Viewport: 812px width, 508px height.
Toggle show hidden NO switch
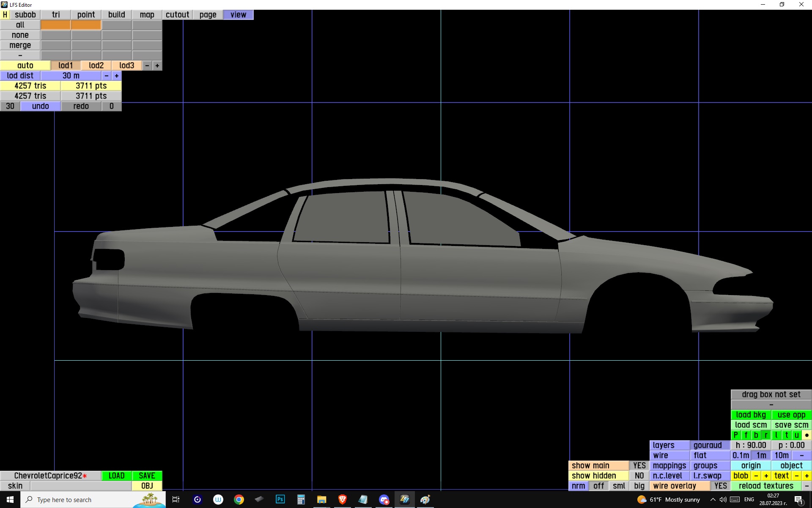coord(639,475)
